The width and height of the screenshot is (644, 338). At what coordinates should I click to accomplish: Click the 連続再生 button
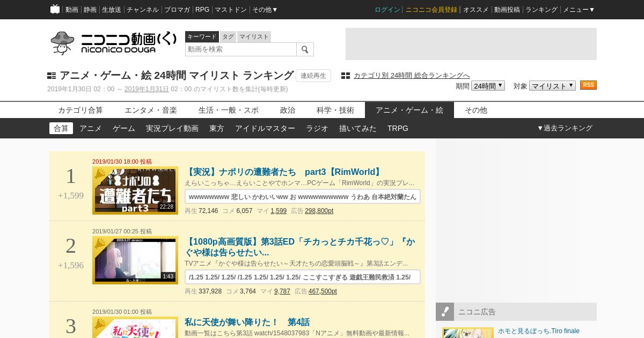313,76
